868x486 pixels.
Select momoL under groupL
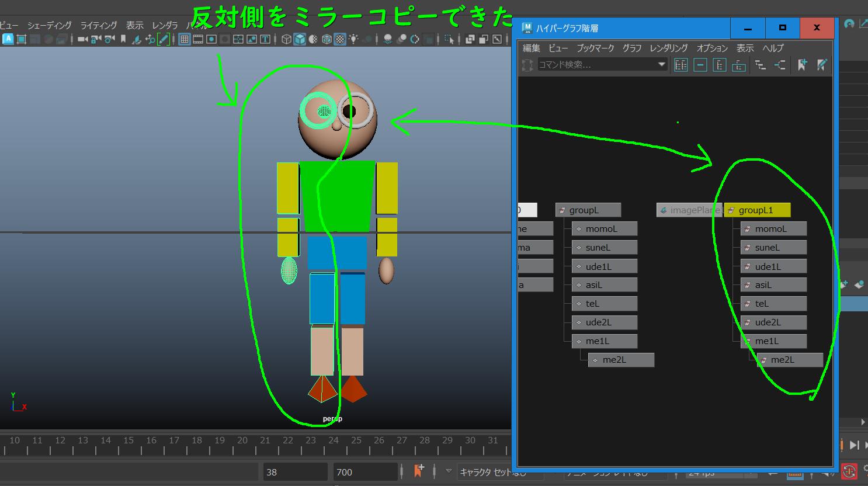[605, 228]
